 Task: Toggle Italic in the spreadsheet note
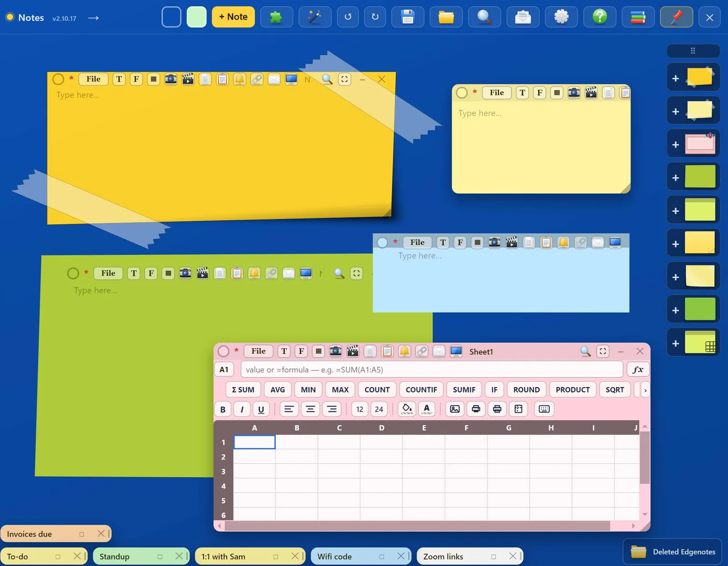[x=242, y=409]
